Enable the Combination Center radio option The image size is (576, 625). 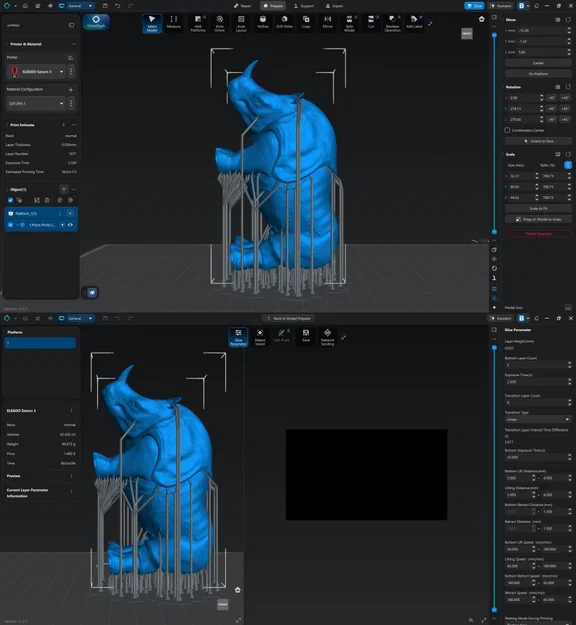pyautogui.click(x=507, y=130)
